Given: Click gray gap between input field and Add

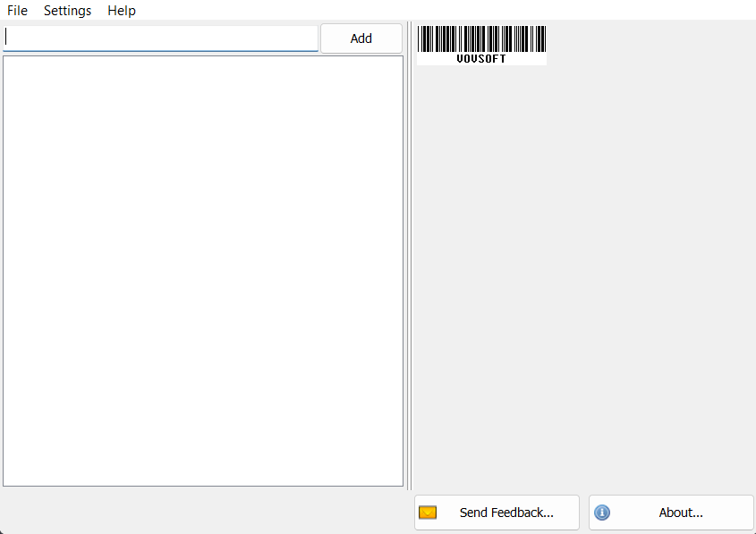Looking at the screenshot, I should 319,38.
